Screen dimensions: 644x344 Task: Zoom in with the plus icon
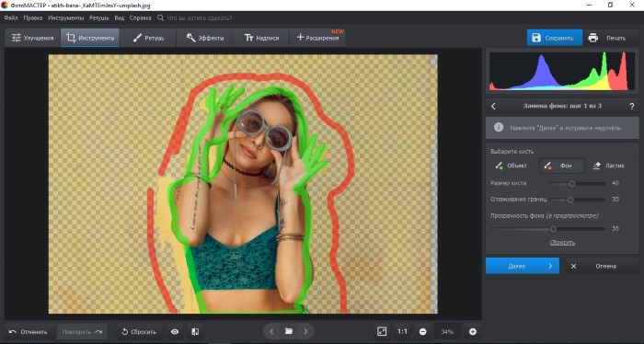click(x=473, y=332)
